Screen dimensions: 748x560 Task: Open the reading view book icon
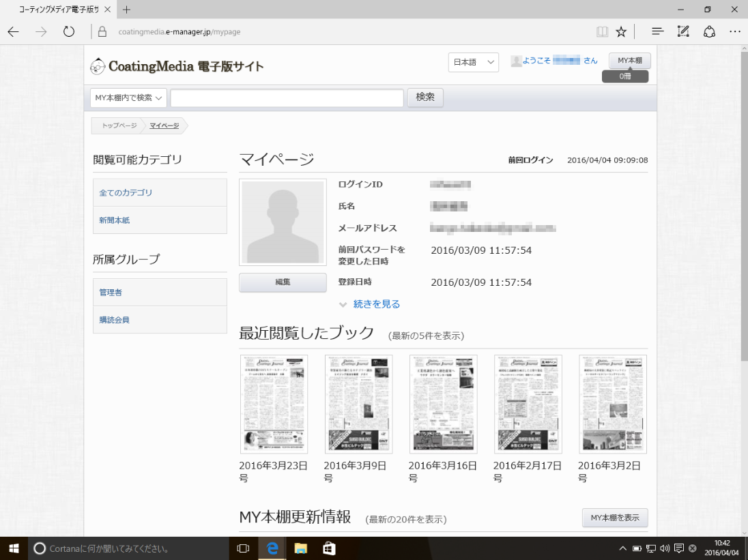(x=602, y=31)
